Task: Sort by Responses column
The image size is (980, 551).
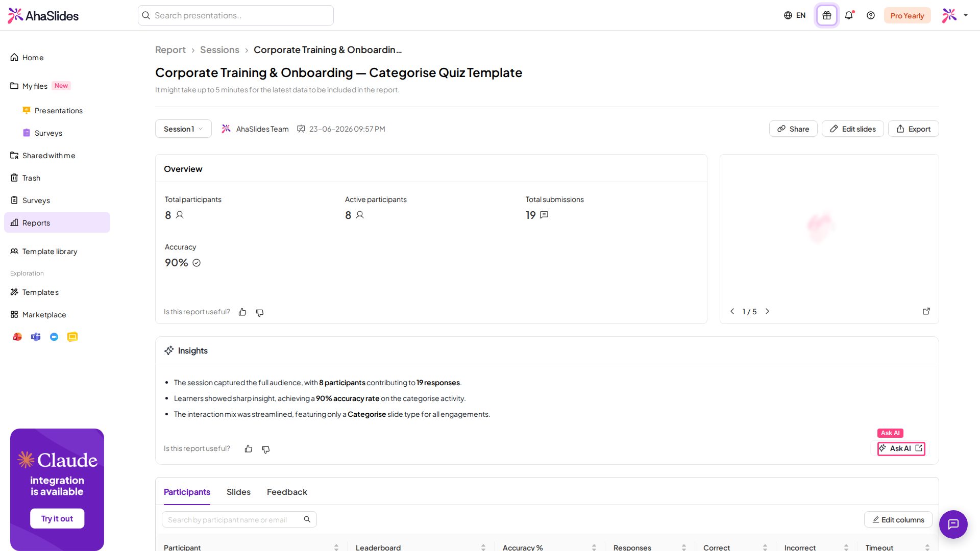Action: (x=684, y=547)
